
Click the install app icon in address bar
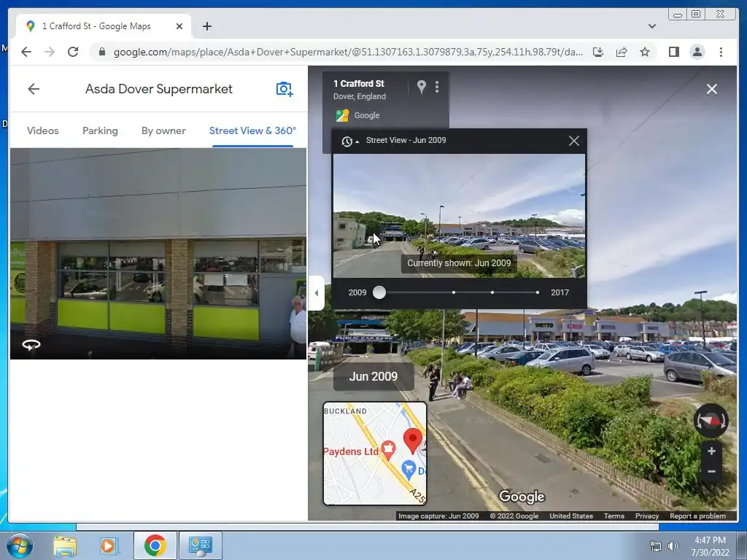point(598,52)
